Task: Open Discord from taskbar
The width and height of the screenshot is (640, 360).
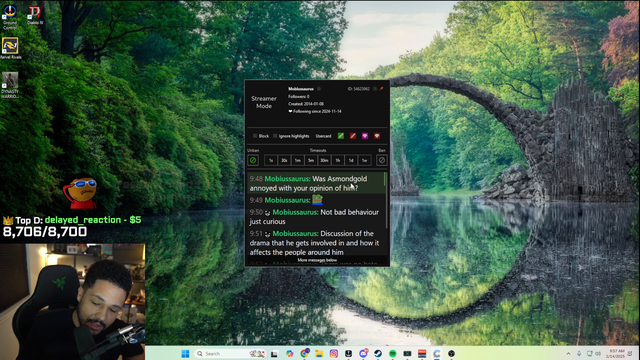Action: [363, 353]
